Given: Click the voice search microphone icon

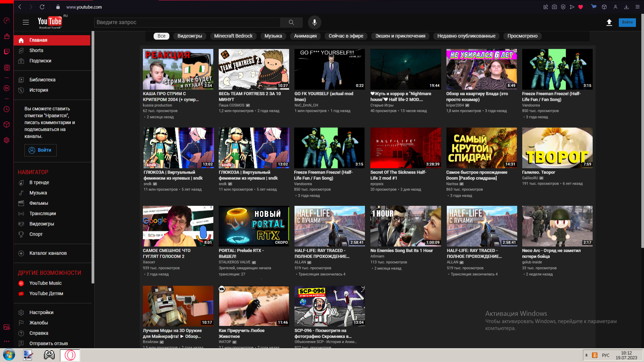Looking at the screenshot, I should coord(314,22).
